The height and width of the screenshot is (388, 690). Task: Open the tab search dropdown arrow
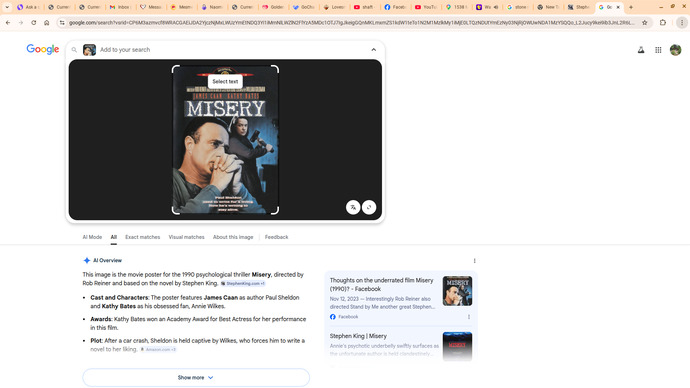pyautogui.click(x=7, y=7)
